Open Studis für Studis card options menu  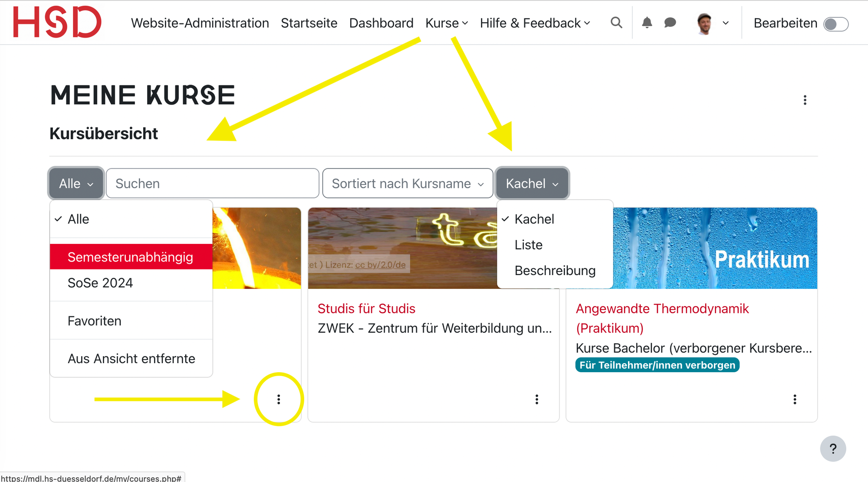[537, 399]
